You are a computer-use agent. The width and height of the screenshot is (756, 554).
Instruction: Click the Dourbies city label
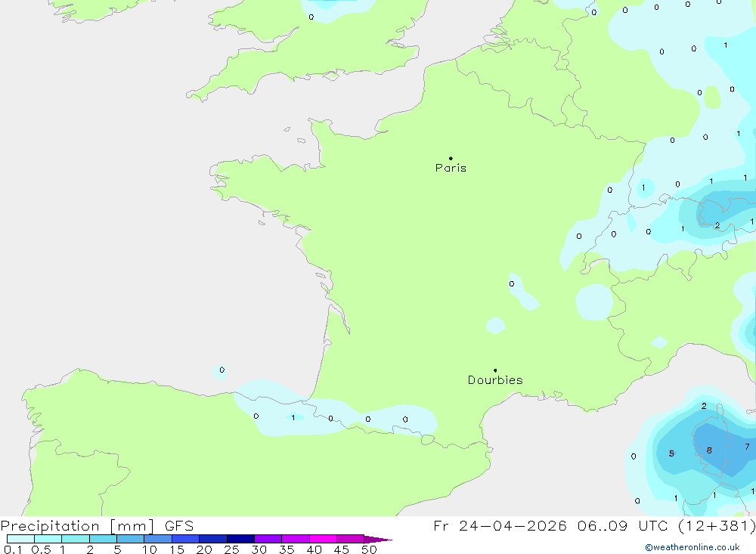coord(495,380)
